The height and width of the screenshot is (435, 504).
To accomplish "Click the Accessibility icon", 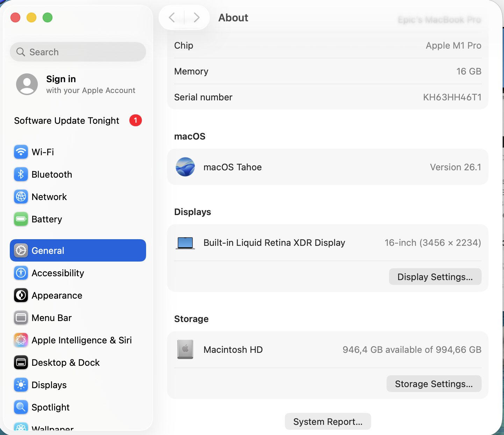I will (x=21, y=273).
